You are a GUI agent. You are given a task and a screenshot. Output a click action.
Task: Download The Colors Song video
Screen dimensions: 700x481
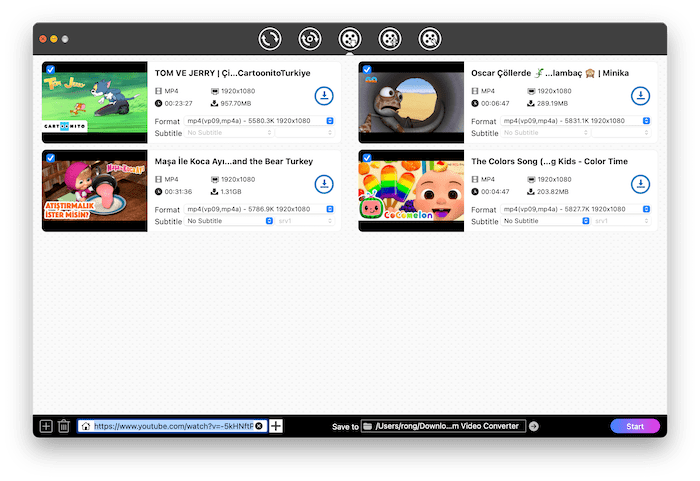click(x=640, y=184)
